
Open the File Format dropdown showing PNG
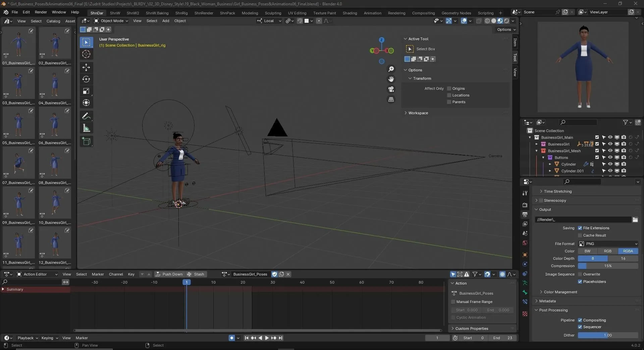pos(607,244)
